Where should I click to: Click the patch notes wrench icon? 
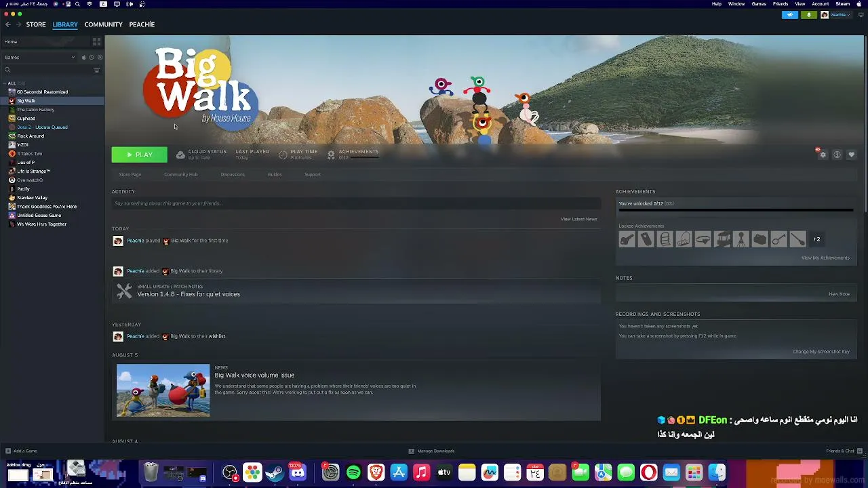tap(124, 291)
